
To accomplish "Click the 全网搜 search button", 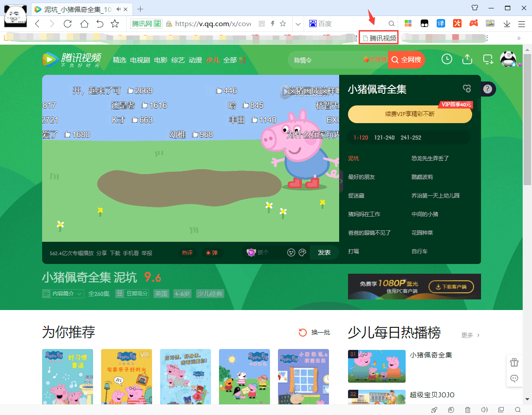I will pos(406,60).
